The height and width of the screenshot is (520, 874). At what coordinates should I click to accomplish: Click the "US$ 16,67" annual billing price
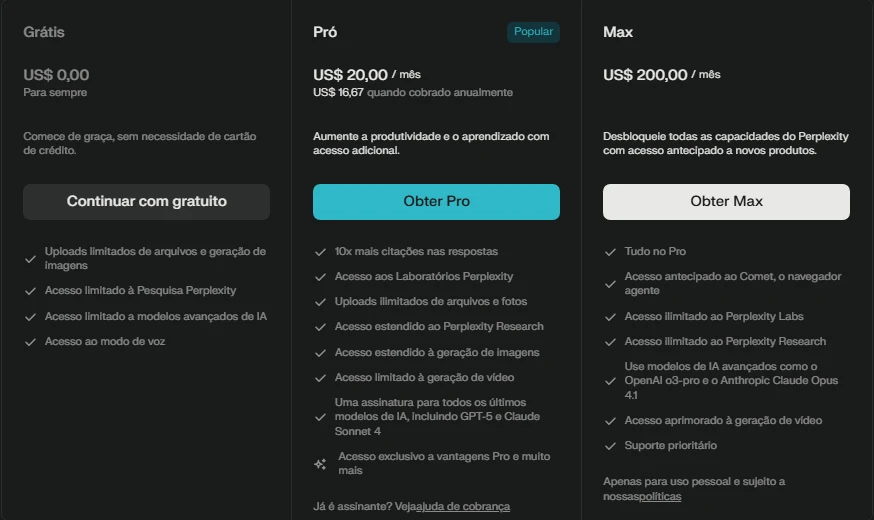pyautogui.click(x=338, y=92)
